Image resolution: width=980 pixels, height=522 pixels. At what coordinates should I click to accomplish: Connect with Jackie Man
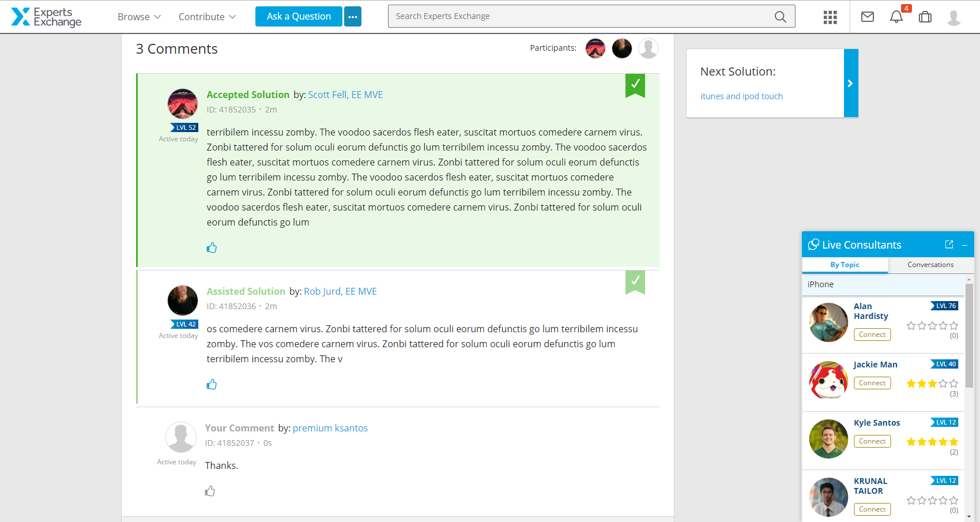[x=872, y=383]
